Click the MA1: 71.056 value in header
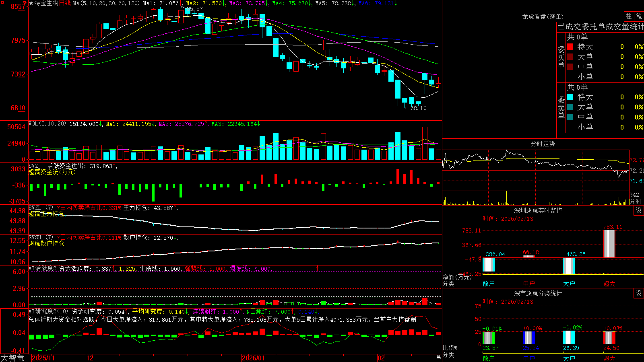Image resolution: width=644 pixels, height=362 pixels. (161, 3)
